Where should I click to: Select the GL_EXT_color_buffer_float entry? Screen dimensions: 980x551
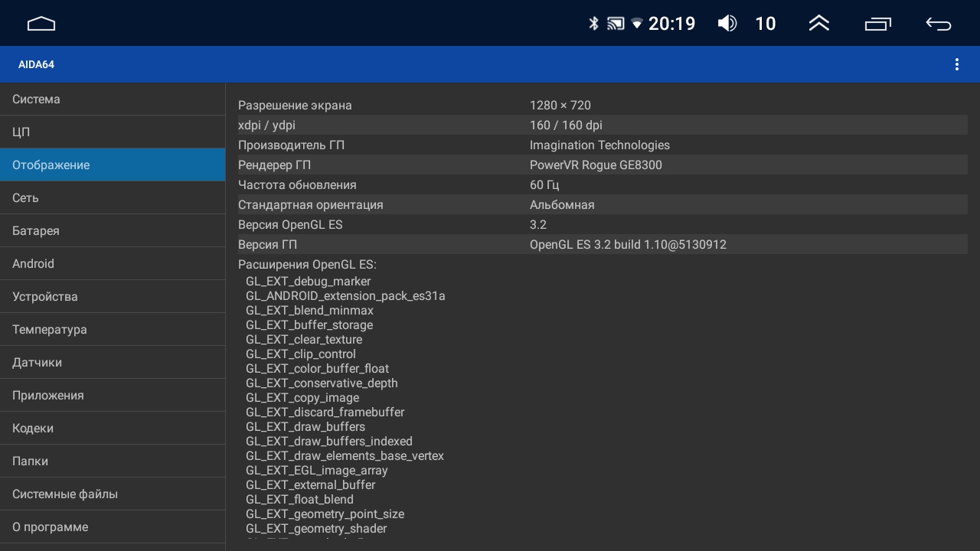point(317,369)
